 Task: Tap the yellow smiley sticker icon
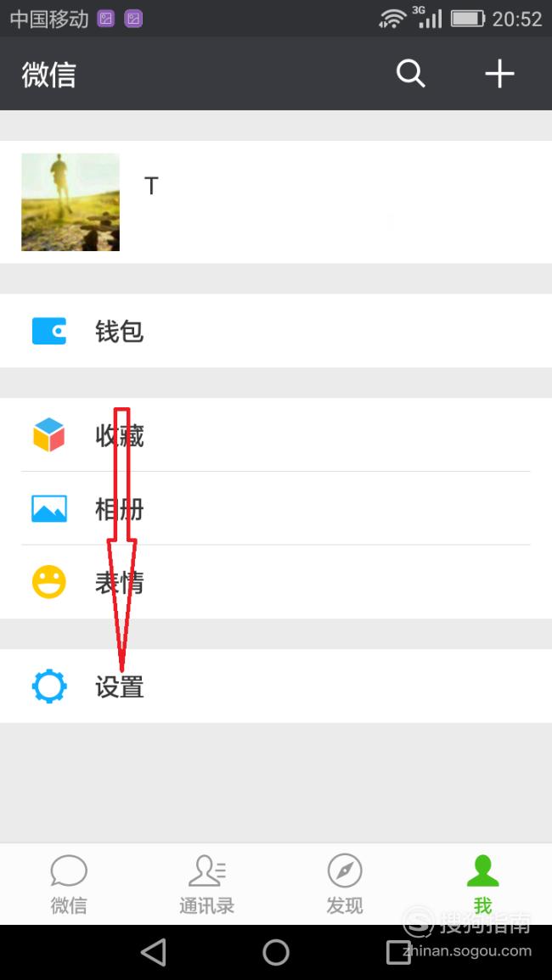48,582
